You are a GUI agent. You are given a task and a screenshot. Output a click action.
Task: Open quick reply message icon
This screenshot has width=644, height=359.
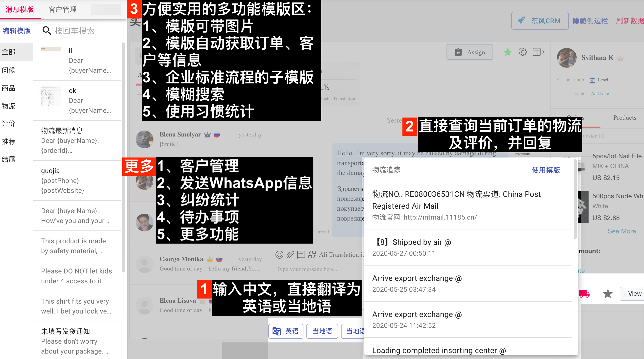click(x=301, y=255)
